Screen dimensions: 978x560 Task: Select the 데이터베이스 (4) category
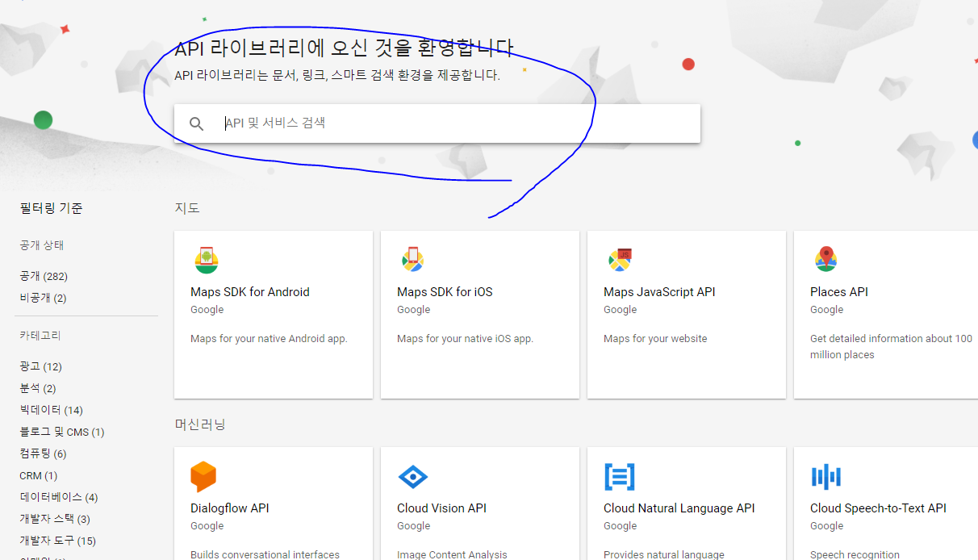(x=58, y=498)
